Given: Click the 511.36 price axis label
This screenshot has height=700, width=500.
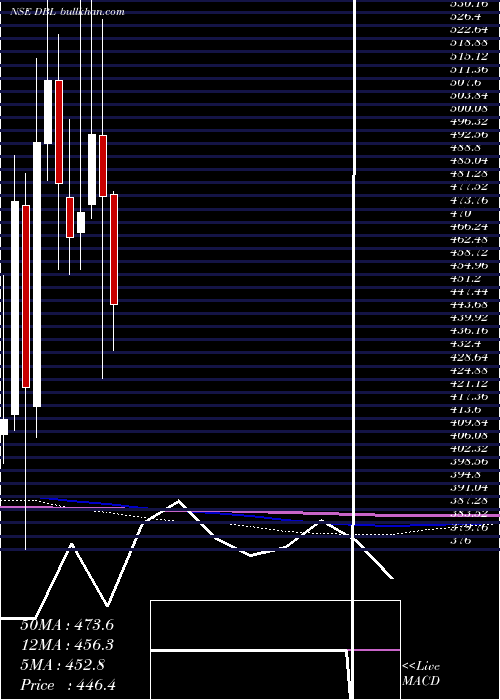Looking at the screenshot, I should point(470,69).
